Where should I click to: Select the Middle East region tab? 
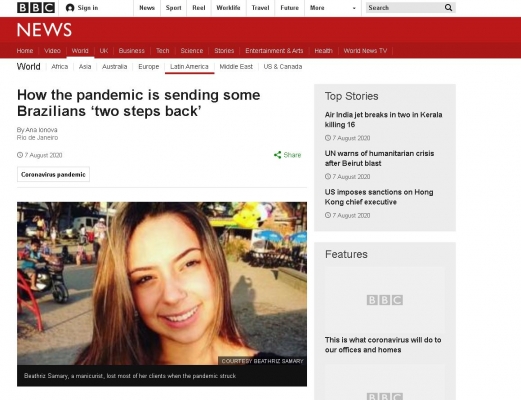pos(236,67)
